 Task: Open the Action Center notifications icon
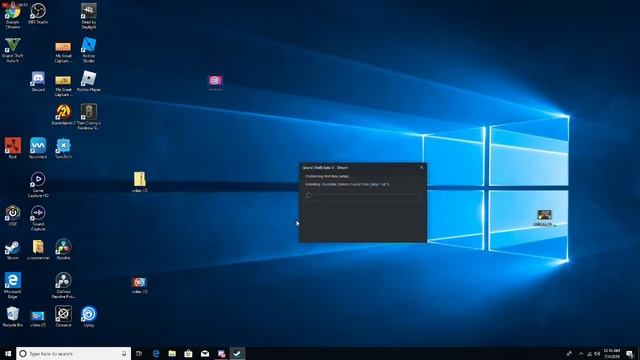point(630,353)
